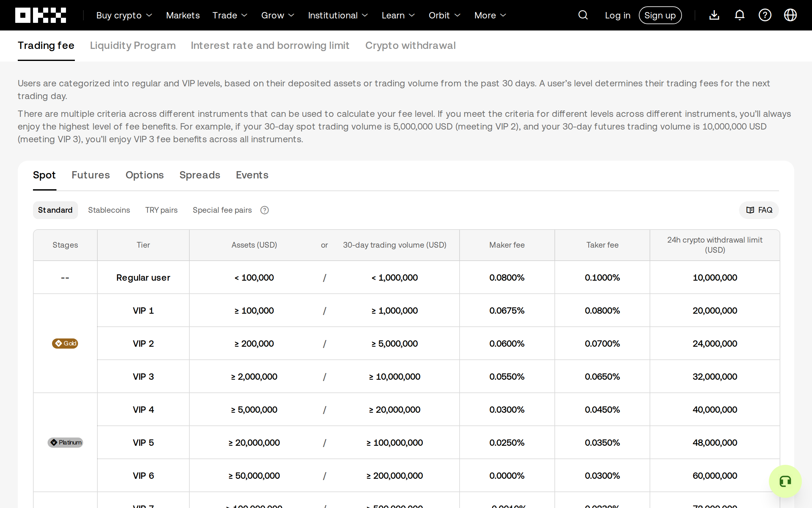
Task: Select the Spreads instrument tab
Action: point(200,175)
